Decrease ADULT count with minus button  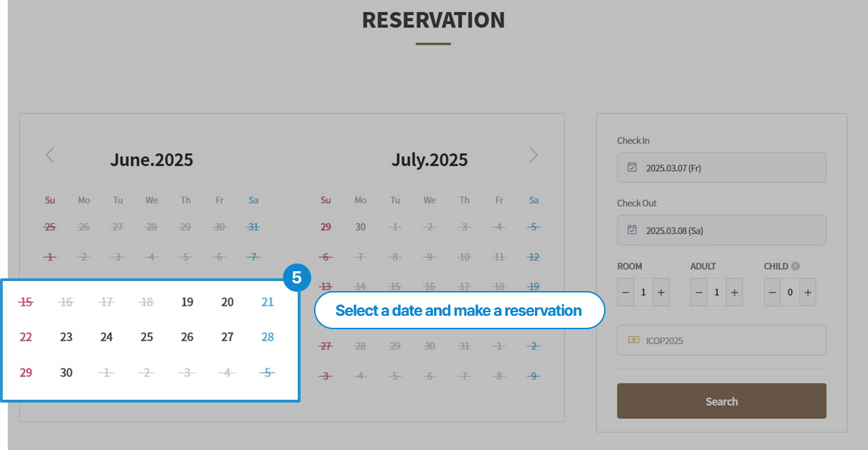pos(699,292)
